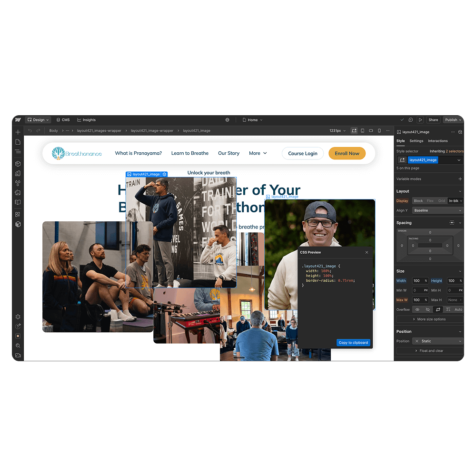Switch to the Settings tab

[416, 141]
